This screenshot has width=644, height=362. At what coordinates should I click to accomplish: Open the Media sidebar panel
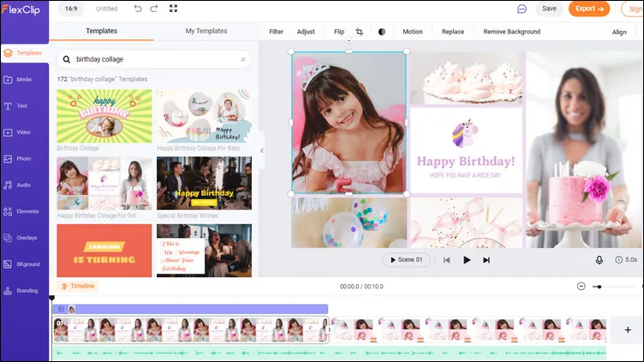click(x=18, y=80)
